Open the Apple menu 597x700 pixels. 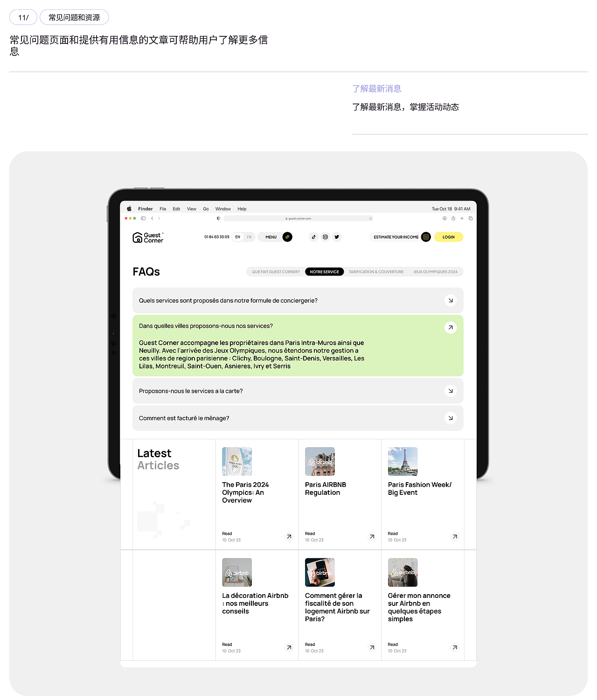[x=129, y=209]
